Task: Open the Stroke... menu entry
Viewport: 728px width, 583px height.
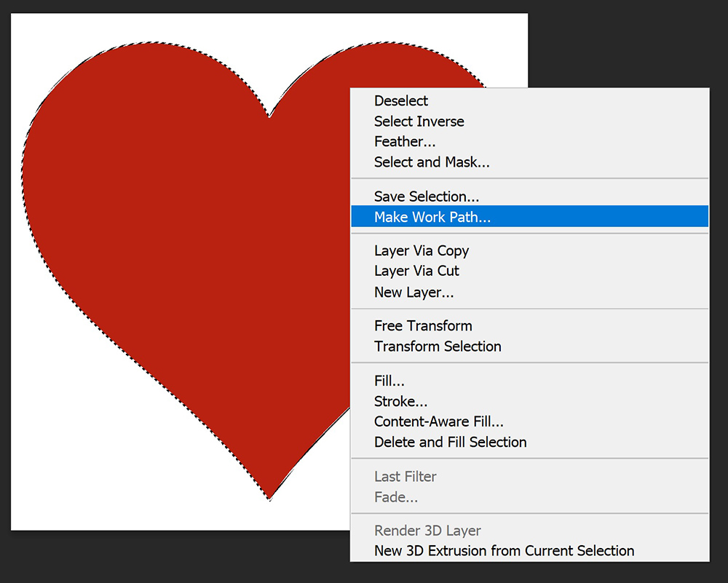Action: point(530,401)
